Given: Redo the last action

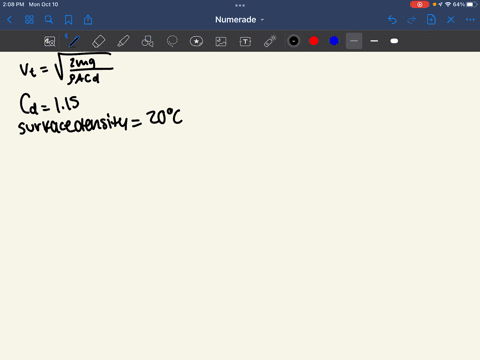Looking at the screenshot, I should point(412,20).
